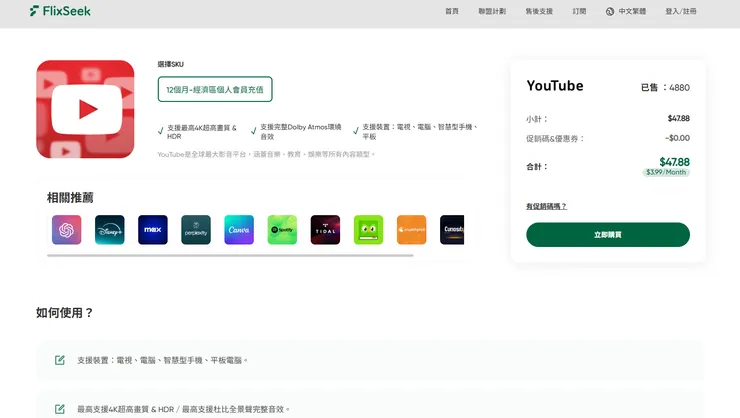Click the 相關推薦 heading
This screenshot has height=418, width=740.
pos(70,198)
